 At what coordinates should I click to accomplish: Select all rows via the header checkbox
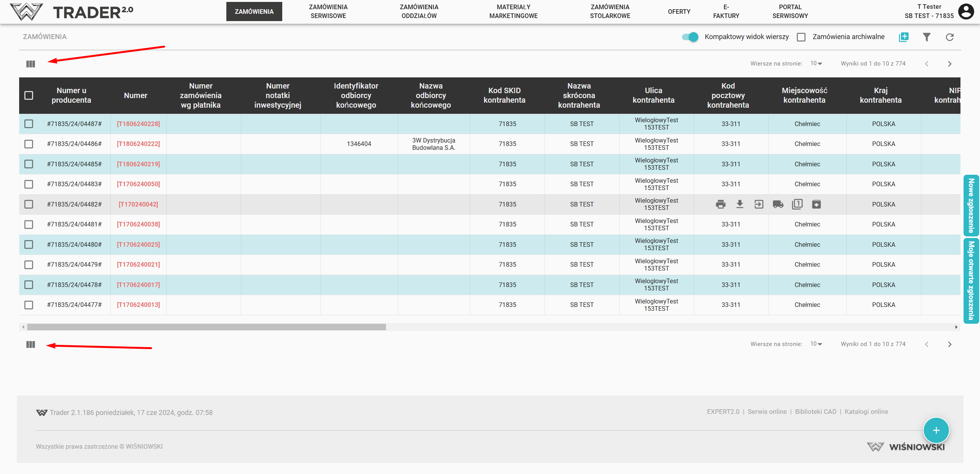29,95
